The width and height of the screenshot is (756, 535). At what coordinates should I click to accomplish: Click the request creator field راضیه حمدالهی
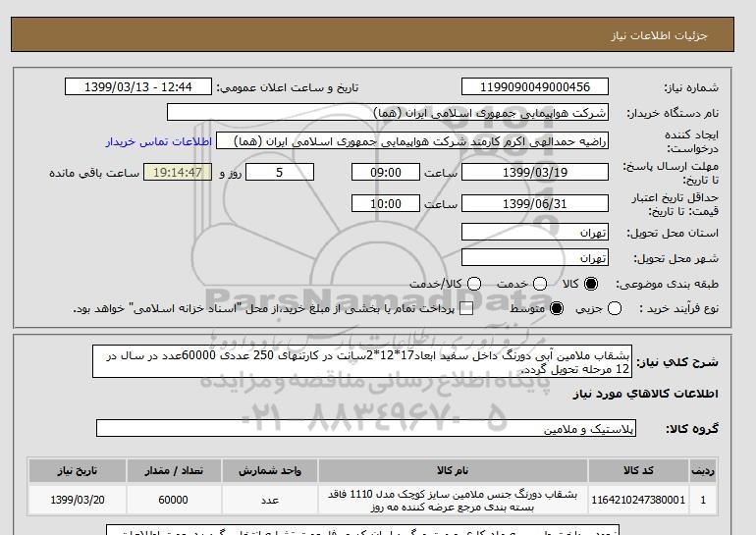pyautogui.click(x=411, y=141)
